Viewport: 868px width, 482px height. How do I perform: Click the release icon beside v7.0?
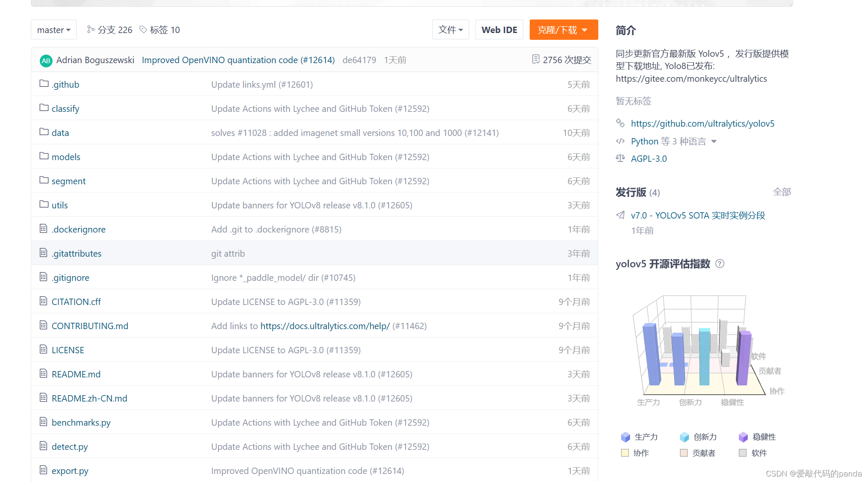[620, 215]
